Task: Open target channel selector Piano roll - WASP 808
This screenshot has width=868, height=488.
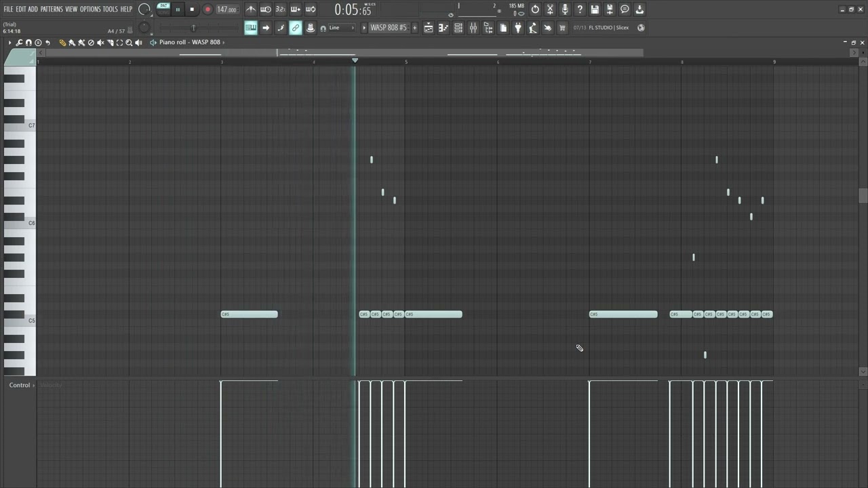Action: tap(189, 42)
